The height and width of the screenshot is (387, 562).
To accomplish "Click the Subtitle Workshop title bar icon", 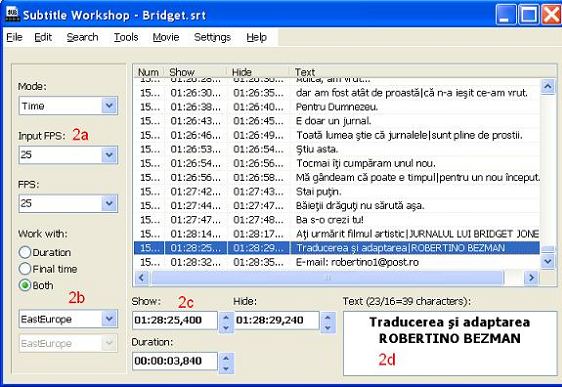I will click(13, 14).
